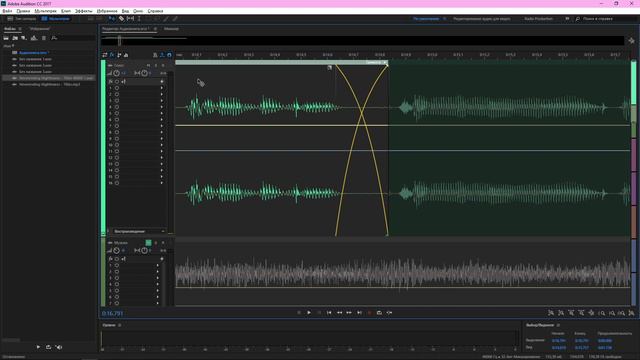Image resolution: width=640 pixels, height=360 pixels.
Task: Toggle Solo (S) on first track
Action: click(156, 65)
